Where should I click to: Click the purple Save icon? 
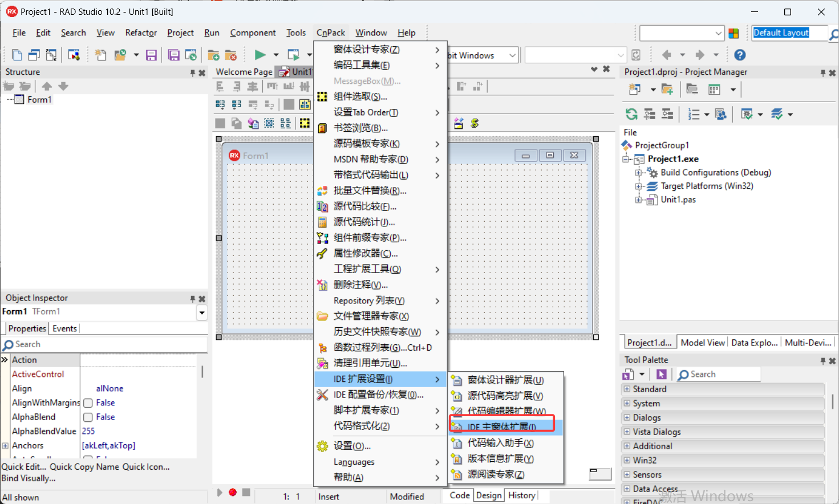pos(151,55)
